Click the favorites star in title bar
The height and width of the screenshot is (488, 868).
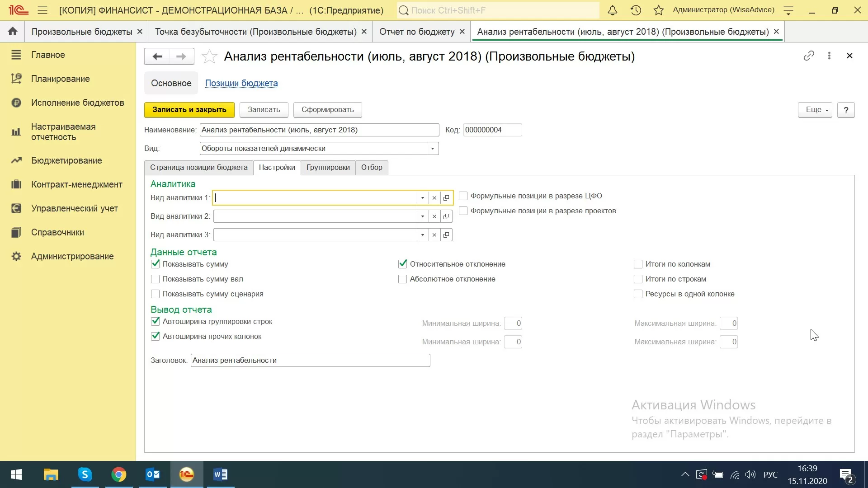click(x=659, y=10)
